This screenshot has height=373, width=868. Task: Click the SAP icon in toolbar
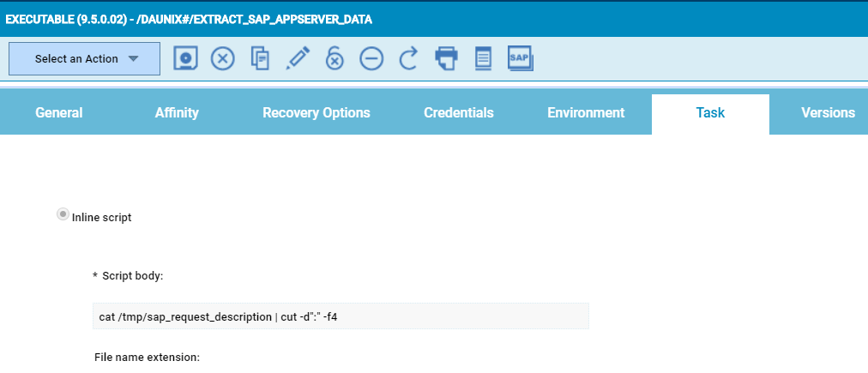[x=521, y=58]
